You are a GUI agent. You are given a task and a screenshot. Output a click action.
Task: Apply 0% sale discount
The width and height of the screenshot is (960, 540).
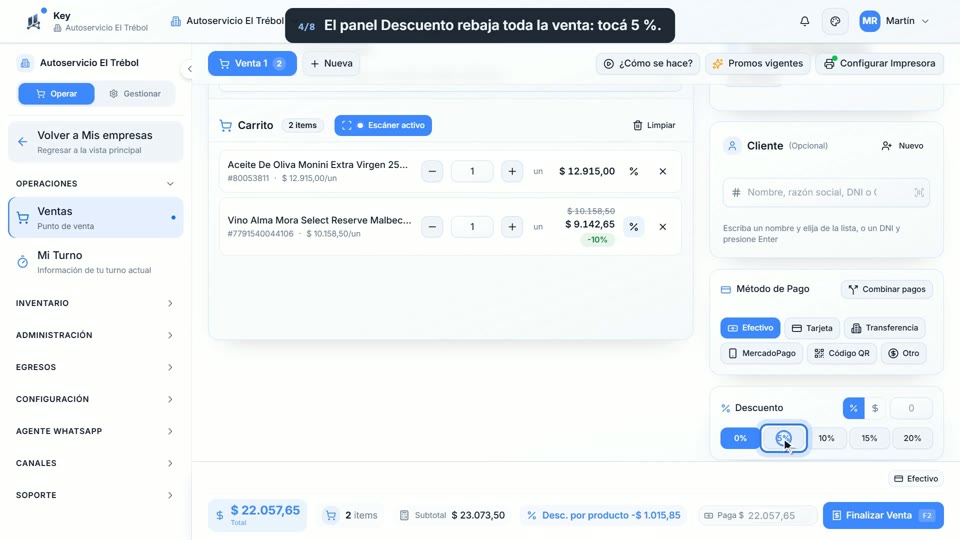coord(740,438)
